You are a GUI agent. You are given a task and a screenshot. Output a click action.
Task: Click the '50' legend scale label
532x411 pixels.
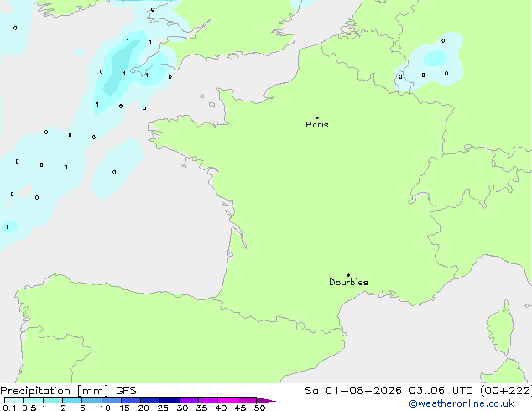(x=260, y=408)
